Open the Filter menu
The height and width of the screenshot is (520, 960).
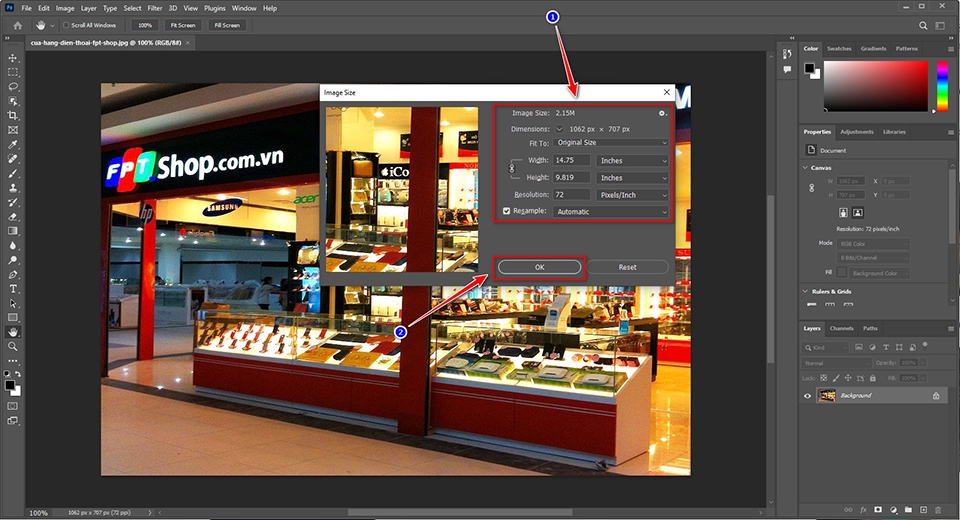click(x=155, y=8)
